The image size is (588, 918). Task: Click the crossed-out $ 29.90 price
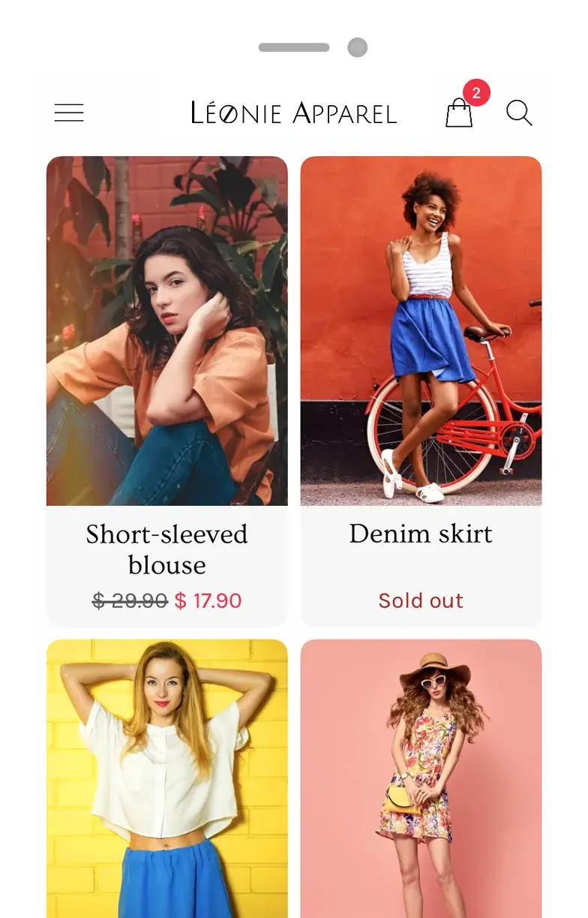coord(130,600)
